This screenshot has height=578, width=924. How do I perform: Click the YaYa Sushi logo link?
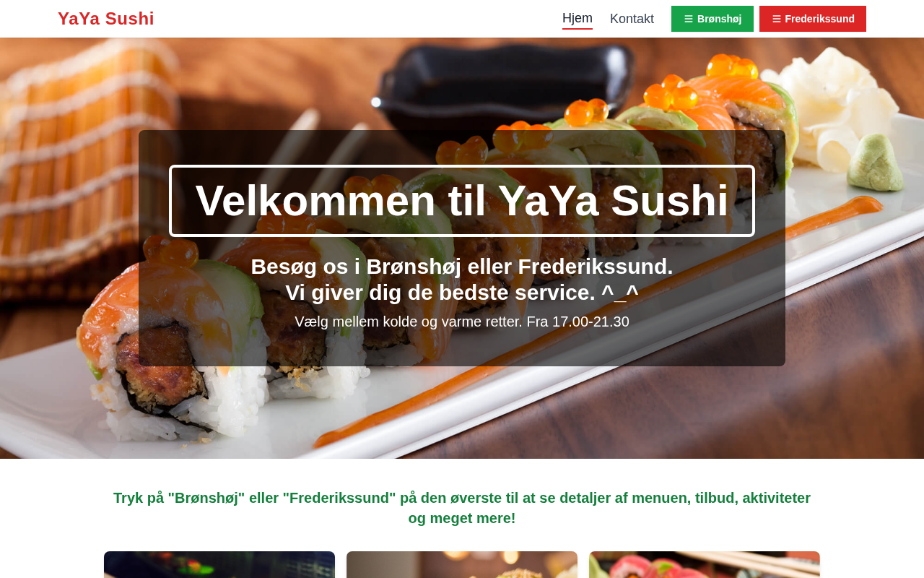[x=106, y=19]
